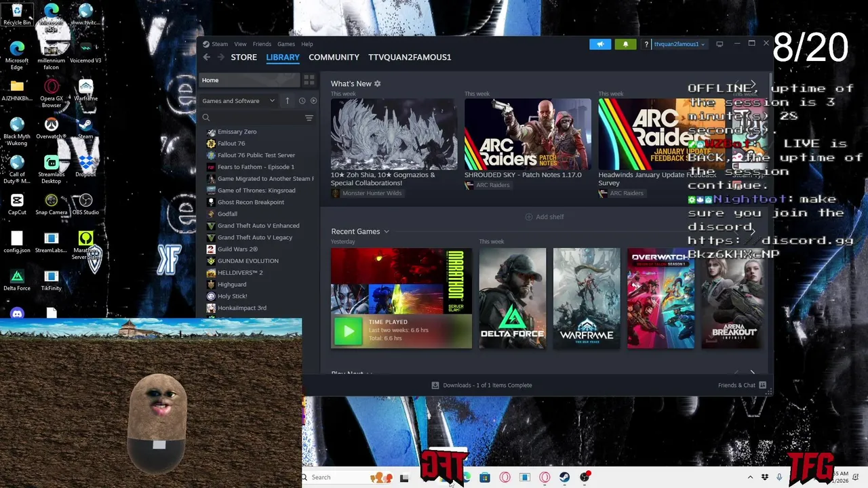Viewport: 868px width, 488px height.
Task: Filter library by ready-to-play icon
Action: (313, 101)
